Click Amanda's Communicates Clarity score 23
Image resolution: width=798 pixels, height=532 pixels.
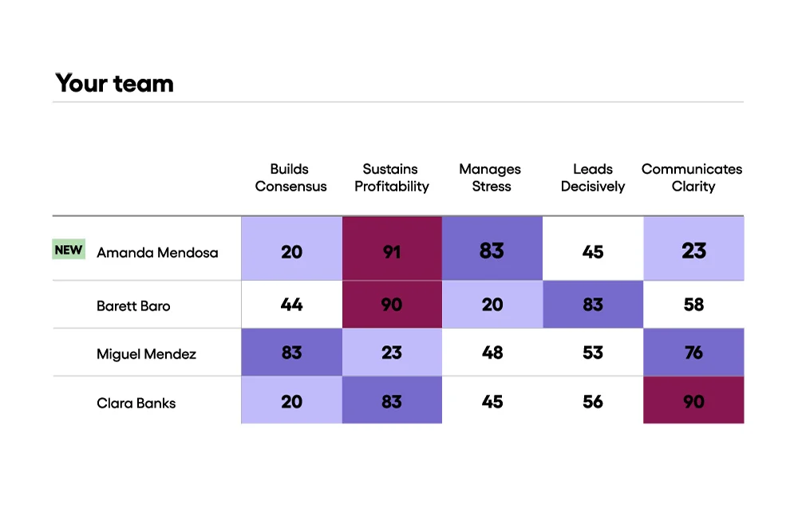pyautogui.click(x=693, y=249)
